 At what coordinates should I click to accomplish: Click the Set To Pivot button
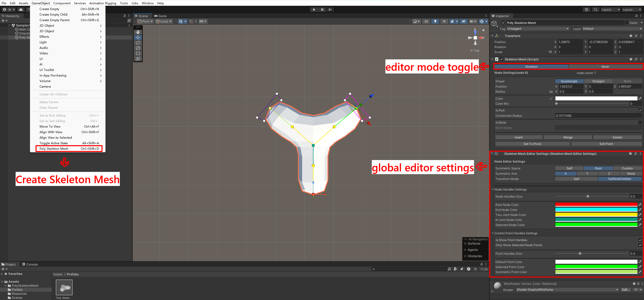click(532, 144)
